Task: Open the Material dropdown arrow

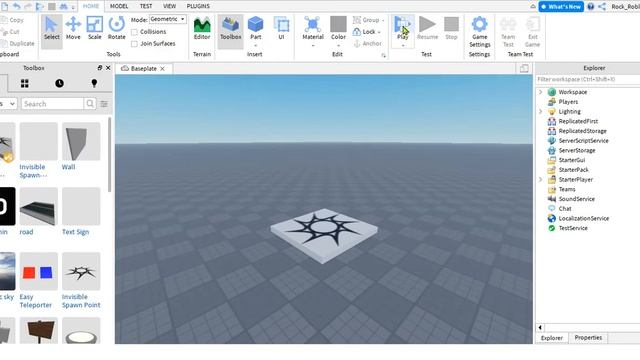Action: tap(313, 45)
